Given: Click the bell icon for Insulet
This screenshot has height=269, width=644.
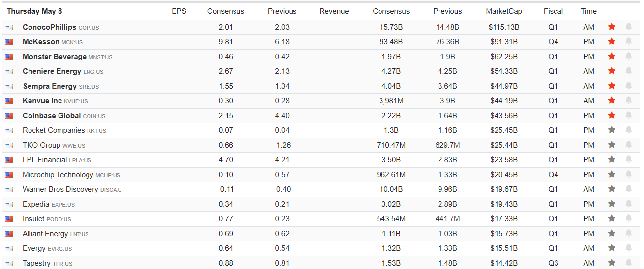Looking at the screenshot, I should [628, 219].
